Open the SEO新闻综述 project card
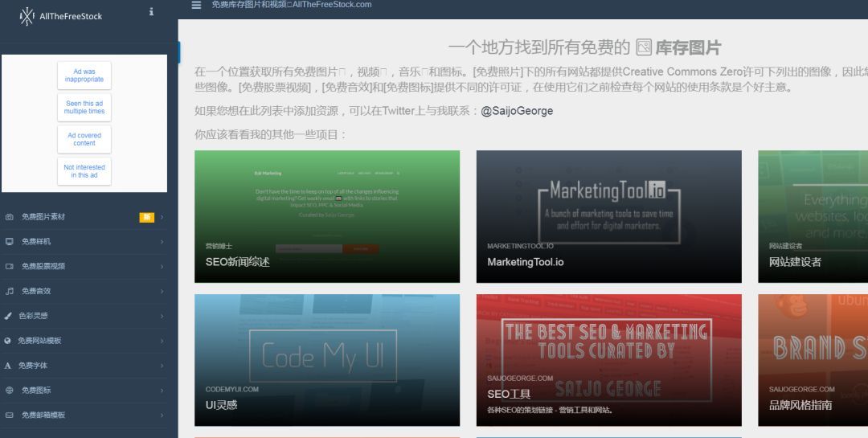Viewport: 868px width, 438px height. (327, 216)
